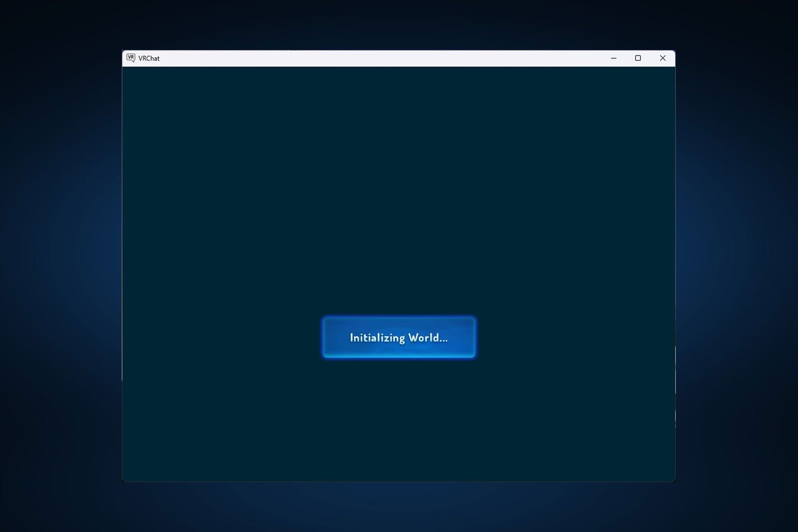Close the VRChat window
798x532 pixels.
(663, 58)
